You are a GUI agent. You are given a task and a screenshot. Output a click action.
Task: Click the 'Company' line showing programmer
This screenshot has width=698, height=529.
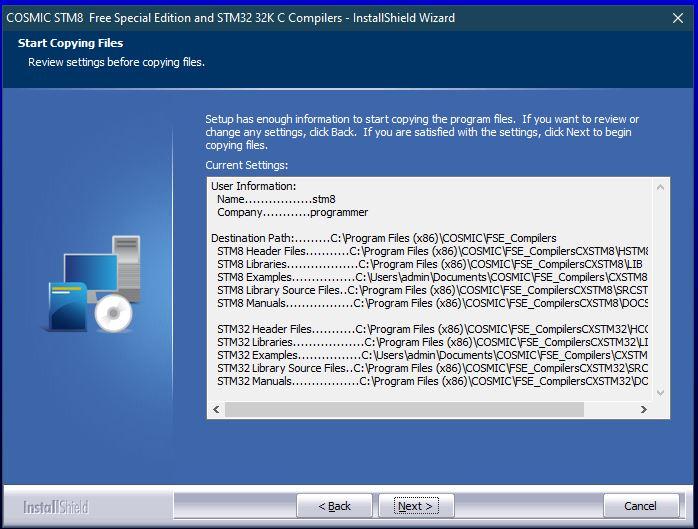pos(292,212)
